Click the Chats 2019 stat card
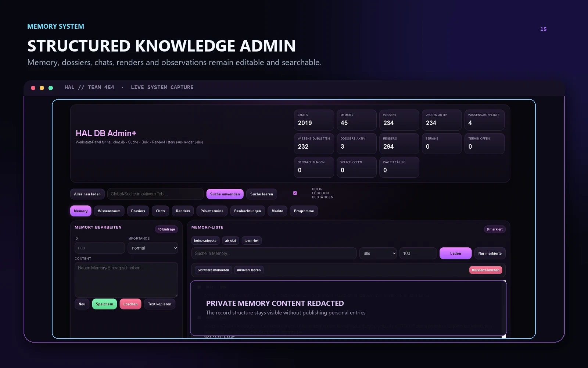The height and width of the screenshot is (368, 588). pyautogui.click(x=314, y=120)
